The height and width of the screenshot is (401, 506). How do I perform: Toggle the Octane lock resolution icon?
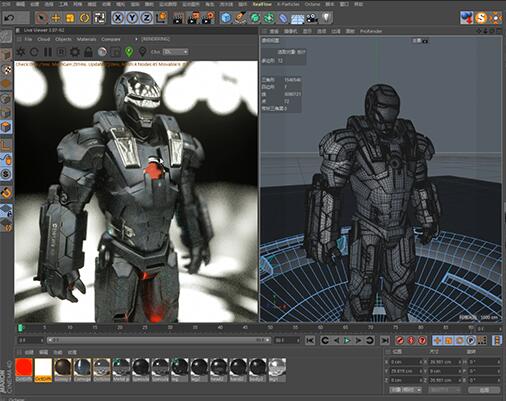pyautogui.click(x=88, y=52)
